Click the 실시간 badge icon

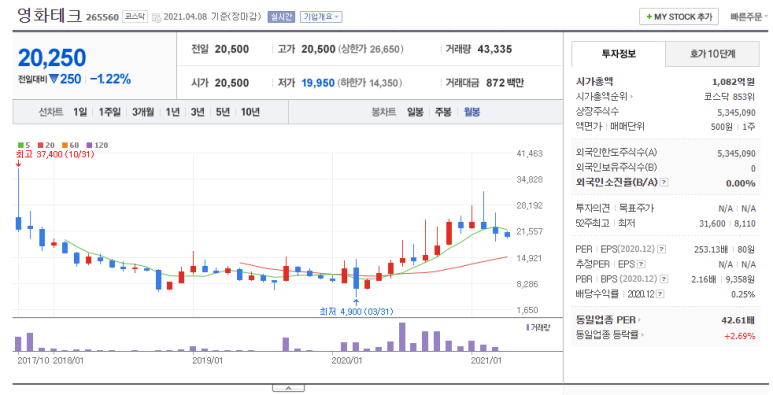(x=281, y=17)
